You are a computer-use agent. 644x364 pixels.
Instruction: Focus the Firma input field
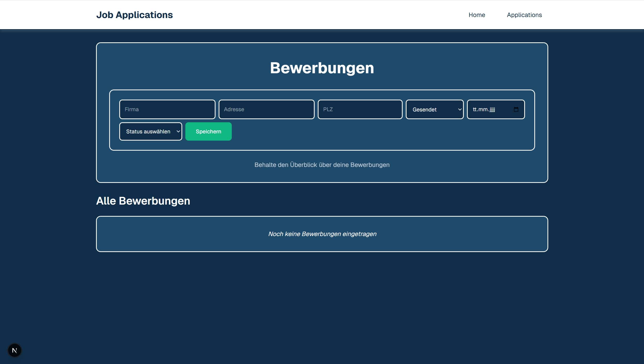coord(167,109)
